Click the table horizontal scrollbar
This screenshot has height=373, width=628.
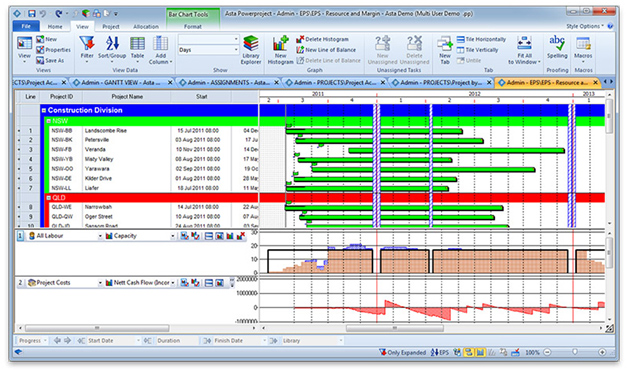[97, 328]
